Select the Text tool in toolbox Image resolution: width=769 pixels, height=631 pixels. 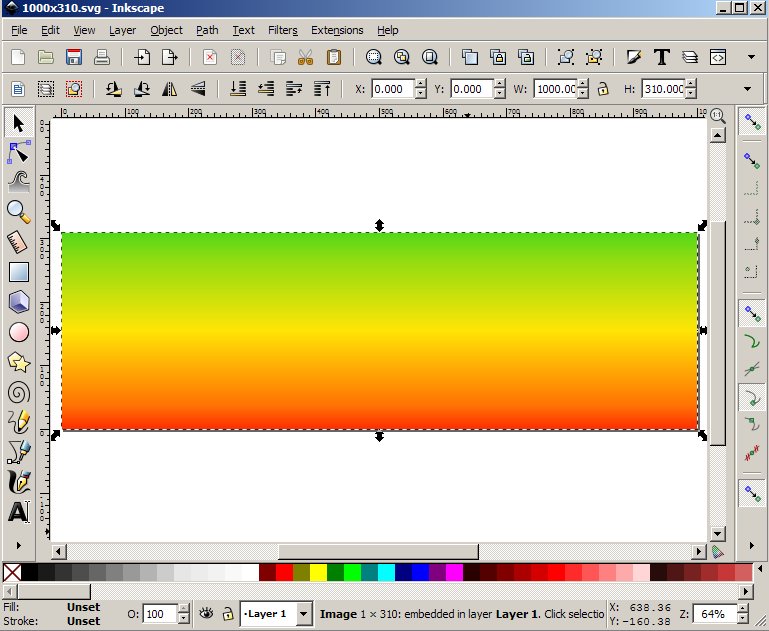[x=18, y=512]
